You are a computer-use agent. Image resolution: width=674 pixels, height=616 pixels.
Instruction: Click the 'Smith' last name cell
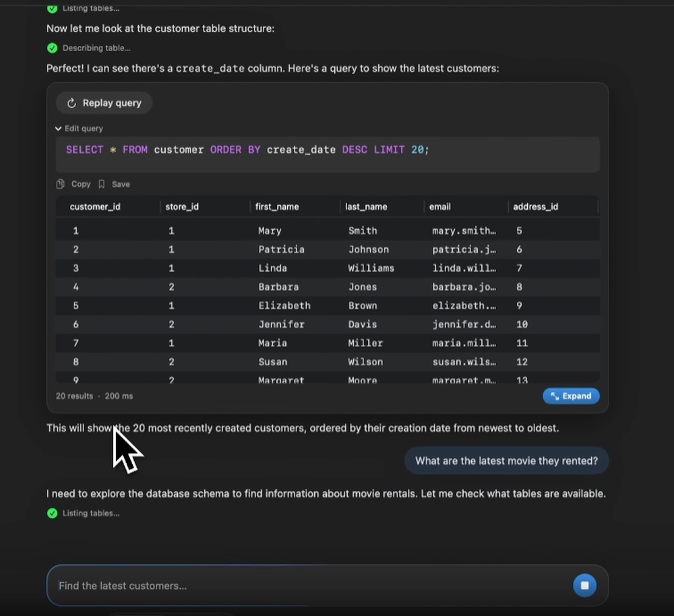363,231
